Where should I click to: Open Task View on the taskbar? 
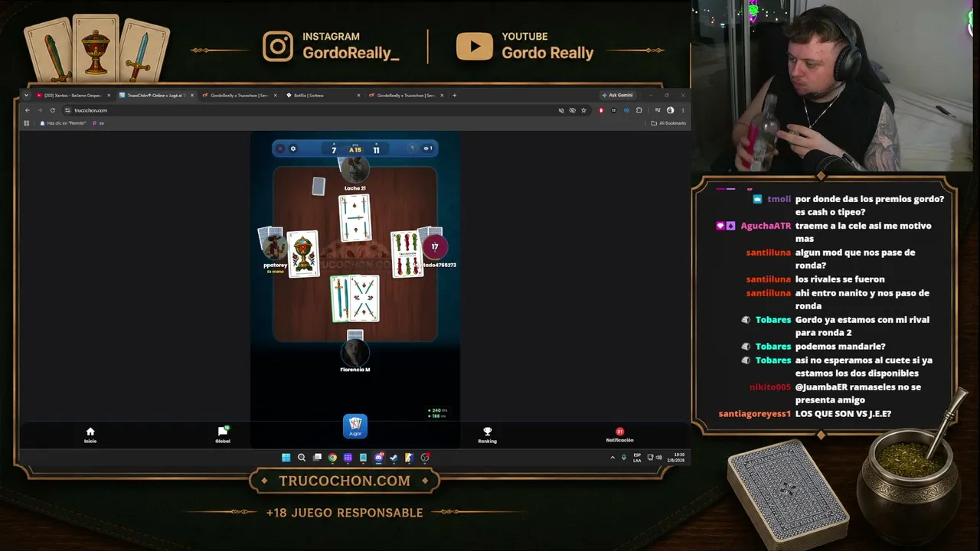pos(317,458)
